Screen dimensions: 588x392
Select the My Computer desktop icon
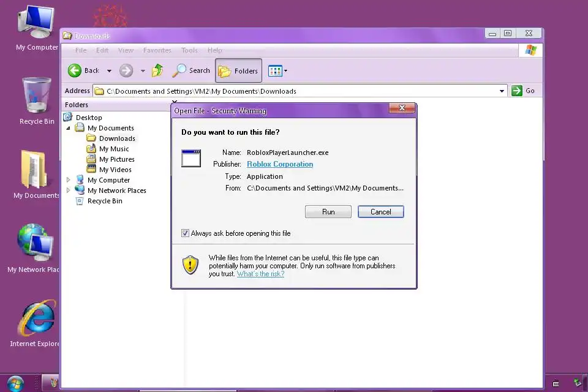37,28
